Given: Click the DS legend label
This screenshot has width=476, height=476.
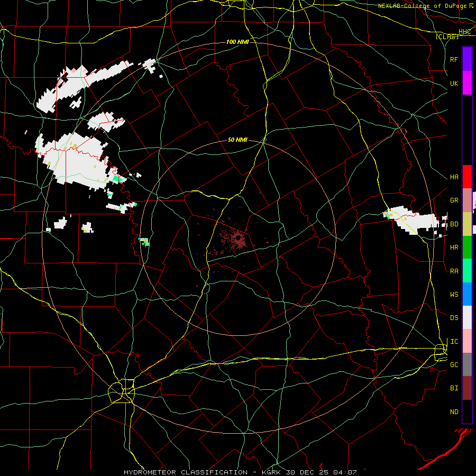Looking at the screenshot, I should [454, 318].
